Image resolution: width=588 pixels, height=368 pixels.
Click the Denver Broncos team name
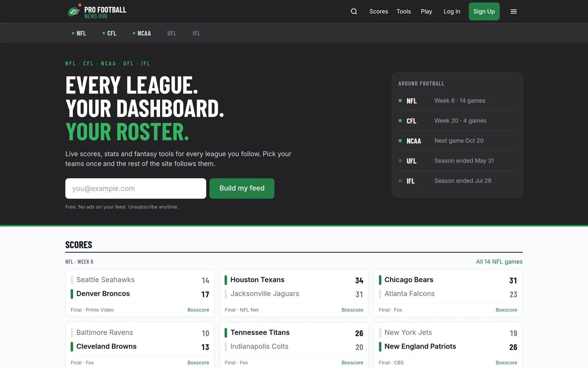tap(103, 294)
